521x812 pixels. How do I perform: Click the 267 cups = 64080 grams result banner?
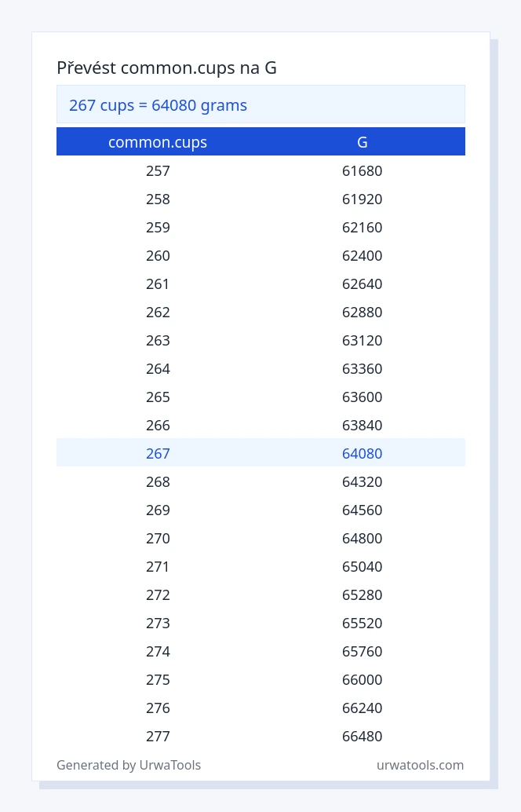[x=260, y=104]
